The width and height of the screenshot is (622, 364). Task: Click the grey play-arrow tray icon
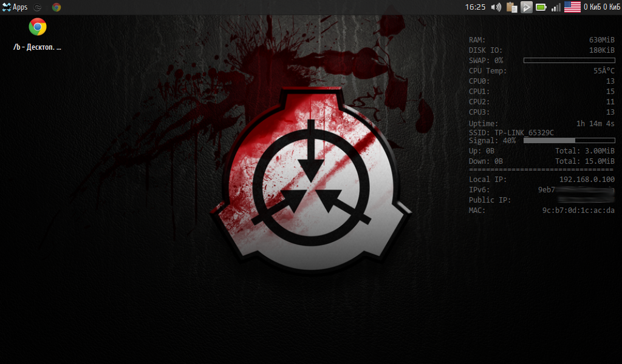tap(526, 7)
